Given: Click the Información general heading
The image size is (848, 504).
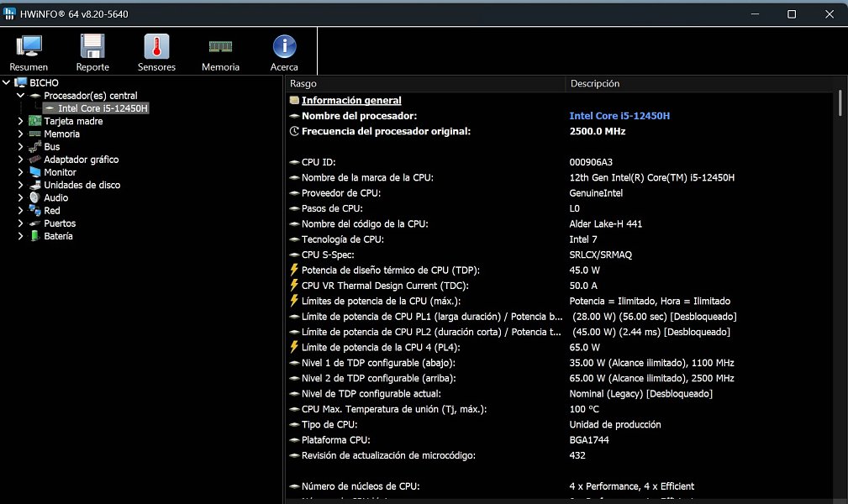Looking at the screenshot, I should 351,100.
